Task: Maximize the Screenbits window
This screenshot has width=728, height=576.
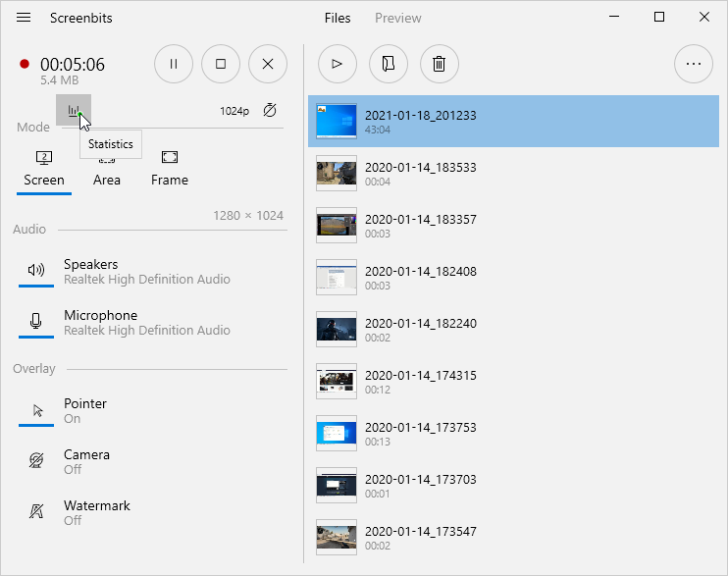Action: (659, 17)
